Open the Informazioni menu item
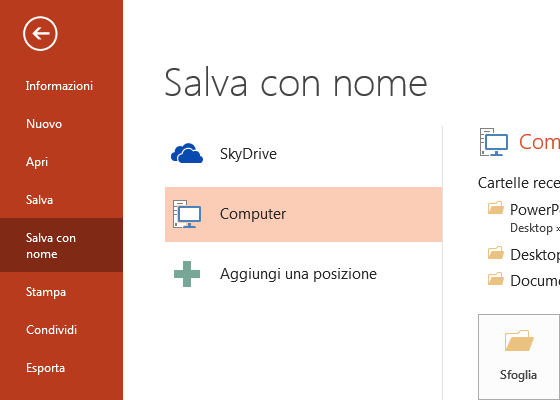This screenshot has height=400, width=560. (61, 86)
